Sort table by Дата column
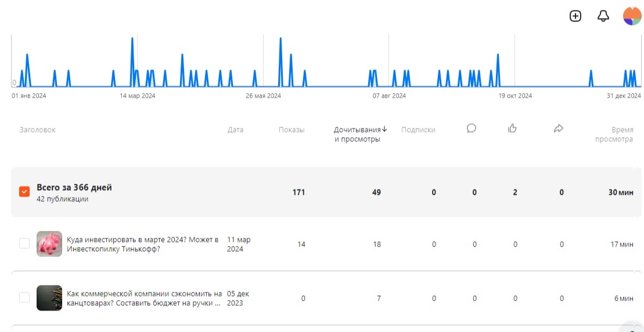644x332 pixels. tap(235, 130)
